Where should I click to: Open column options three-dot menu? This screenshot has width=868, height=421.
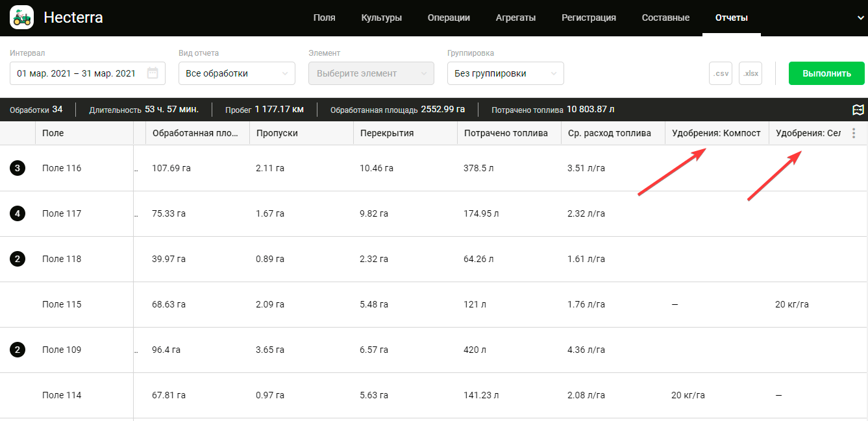pos(854,134)
